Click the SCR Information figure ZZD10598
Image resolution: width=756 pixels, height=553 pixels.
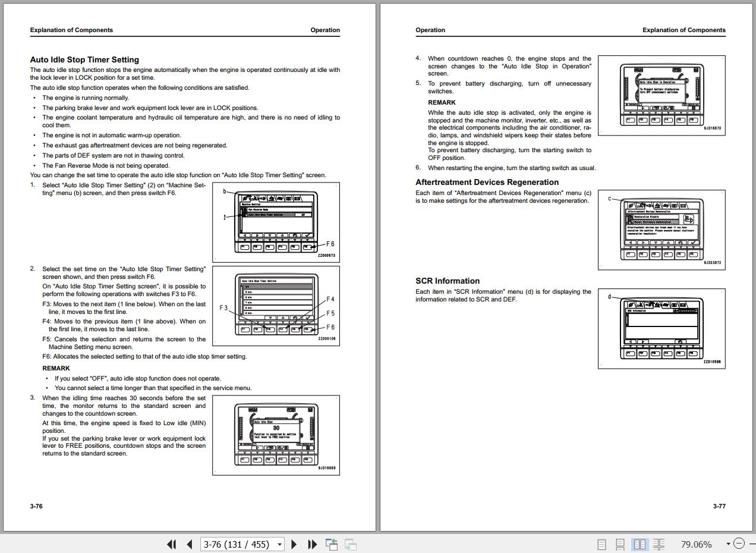point(661,329)
